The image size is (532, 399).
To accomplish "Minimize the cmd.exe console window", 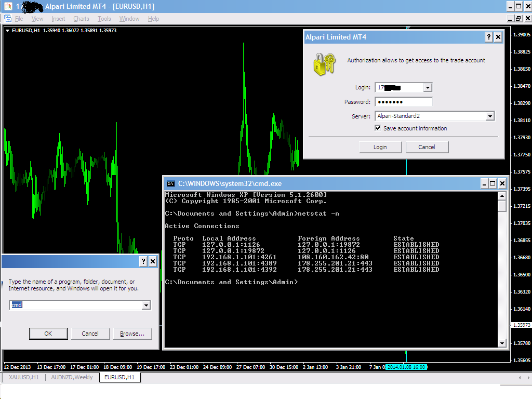I will point(484,184).
